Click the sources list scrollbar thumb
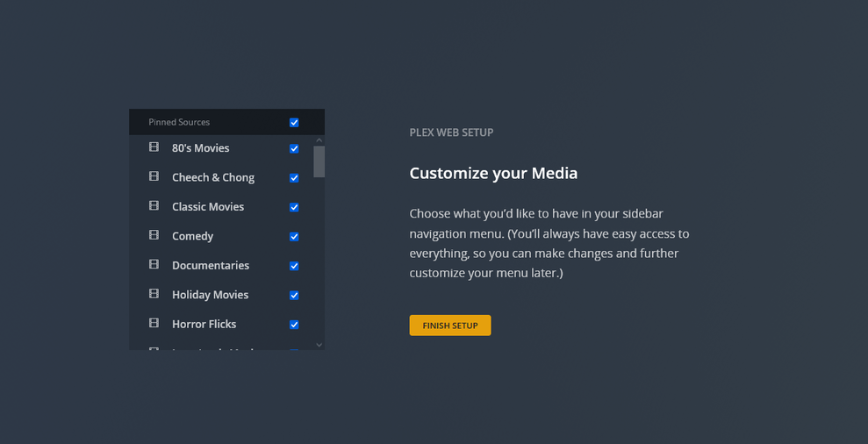The width and height of the screenshot is (868, 444). (319, 161)
